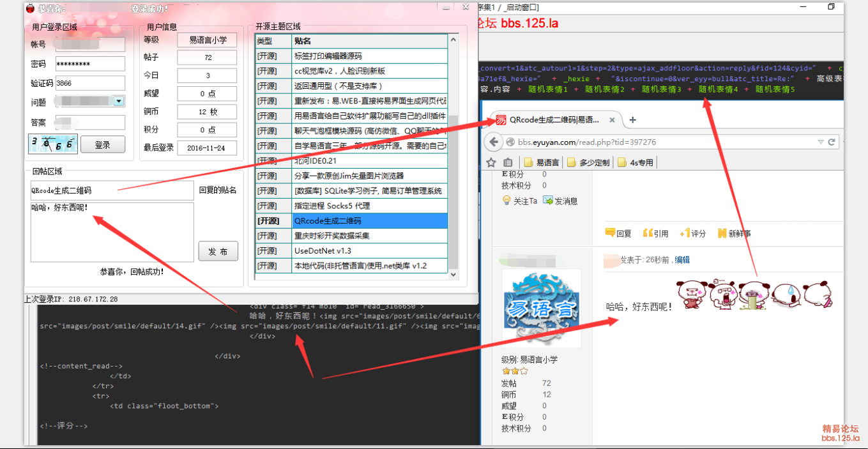Click the captcha image to refresh it

[x=52, y=144]
